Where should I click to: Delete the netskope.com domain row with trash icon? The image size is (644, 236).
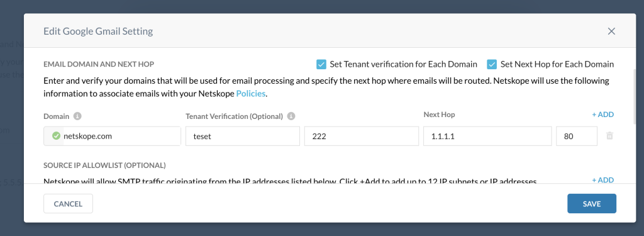(610, 136)
